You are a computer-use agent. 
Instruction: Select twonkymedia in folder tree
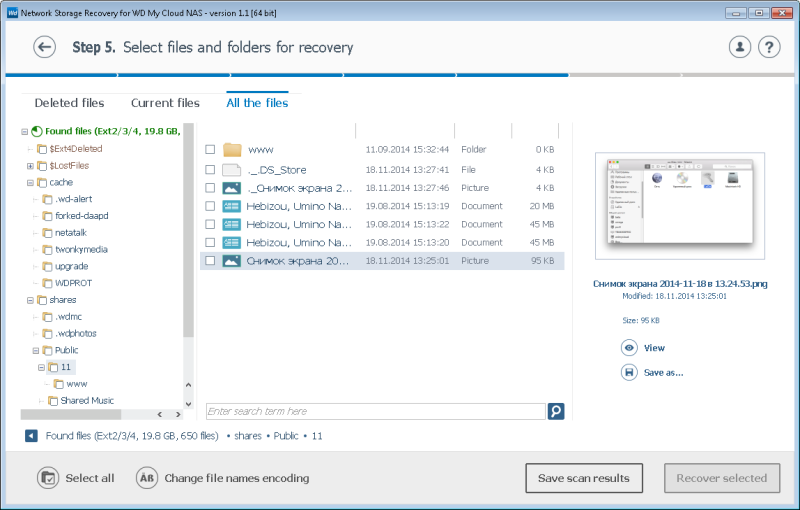tap(81, 249)
